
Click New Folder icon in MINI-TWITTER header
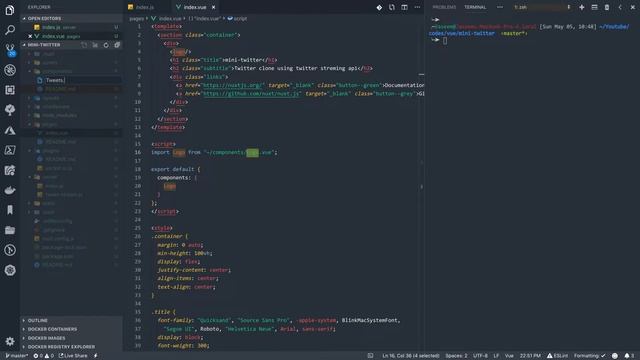pos(95,45)
